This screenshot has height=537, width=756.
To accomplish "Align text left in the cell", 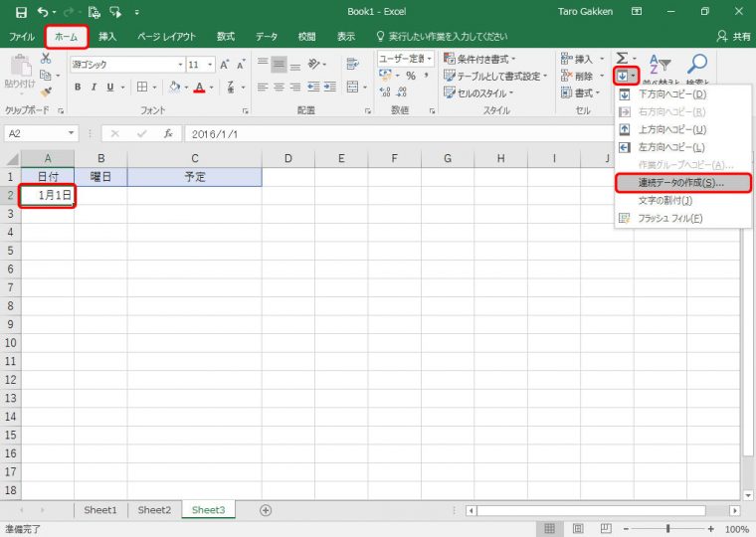I will [263, 87].
